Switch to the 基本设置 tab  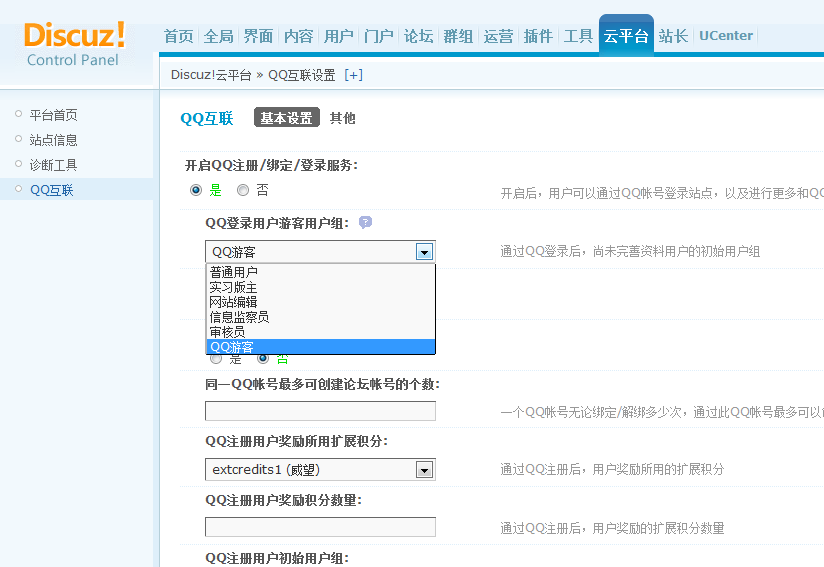286,118
